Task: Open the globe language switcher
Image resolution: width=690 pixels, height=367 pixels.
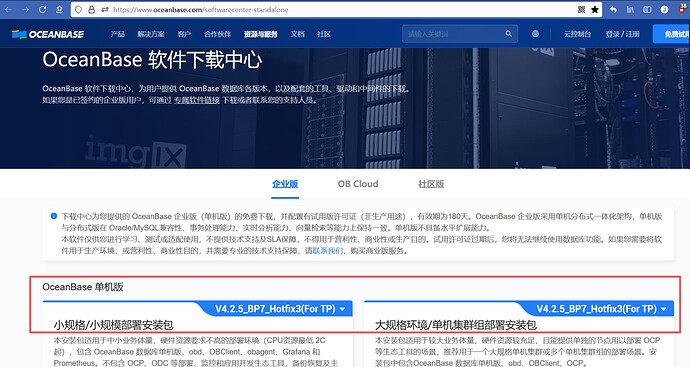Action: click(x=535, y=34)
